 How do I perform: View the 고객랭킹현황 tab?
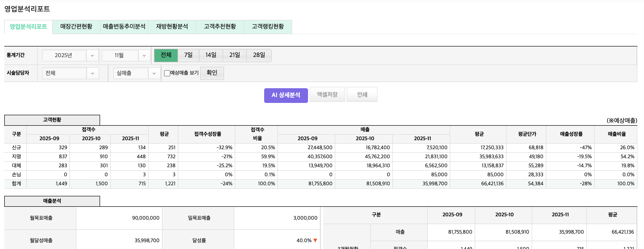click(x=268, y=27)
